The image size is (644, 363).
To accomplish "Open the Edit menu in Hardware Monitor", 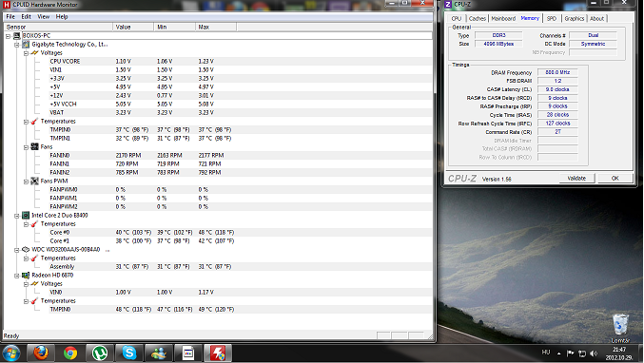I will point(26,17).
